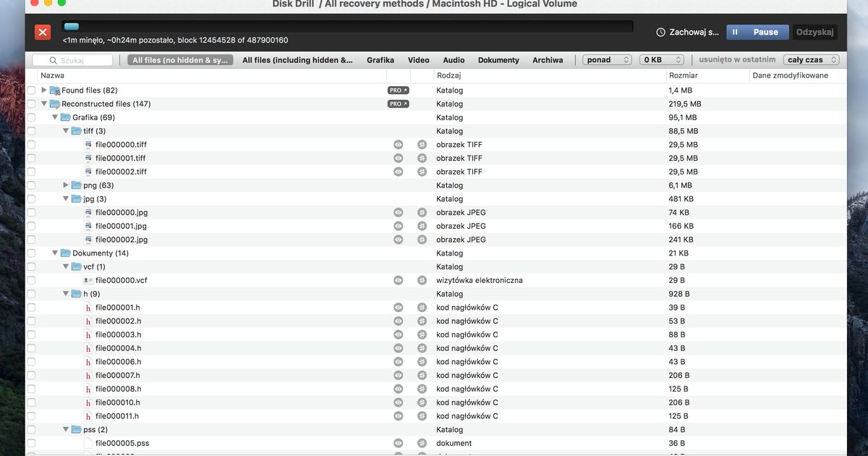Image resolution: width=868 pixels, height=456 pixels.
Task: Check the box for file000002.tiff
Action: (31, 172)
